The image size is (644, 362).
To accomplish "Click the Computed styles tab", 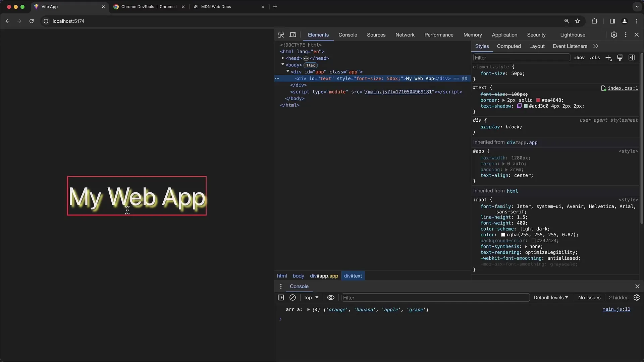I will click(x=508, y=46).
